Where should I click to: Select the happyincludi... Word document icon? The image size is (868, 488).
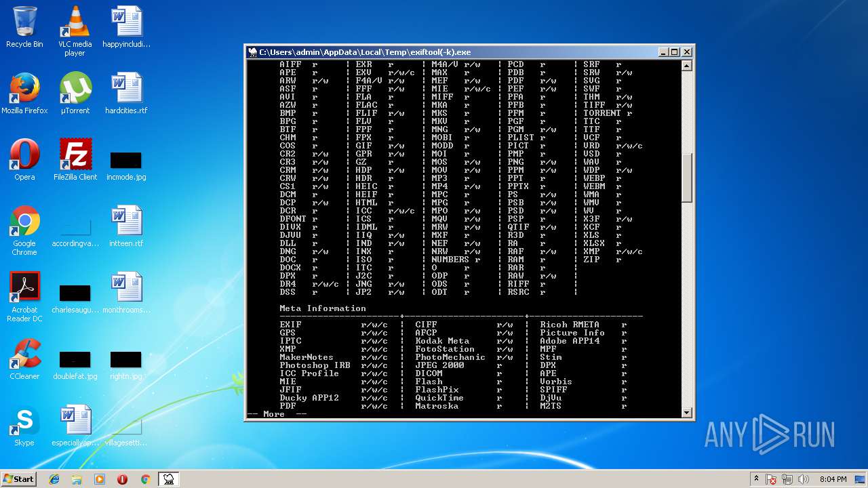tap(126, 27)
